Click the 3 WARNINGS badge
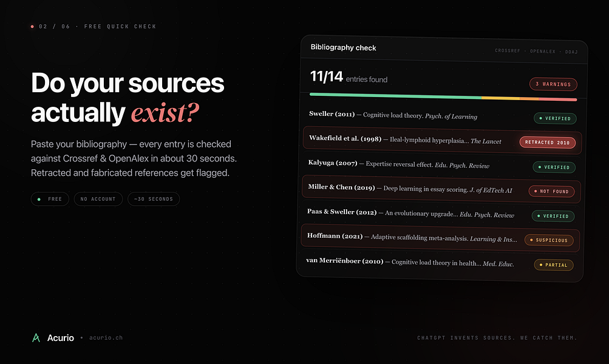Viewport: 609px width, 364px height. point(553,84)
